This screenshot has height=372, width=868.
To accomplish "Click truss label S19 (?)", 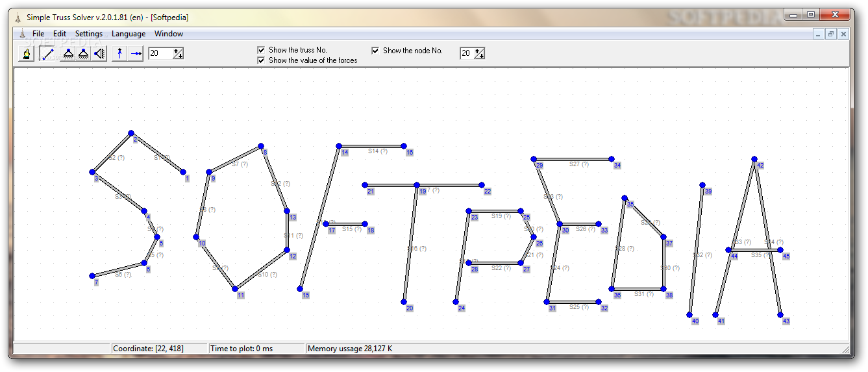I will coord(501,216).
